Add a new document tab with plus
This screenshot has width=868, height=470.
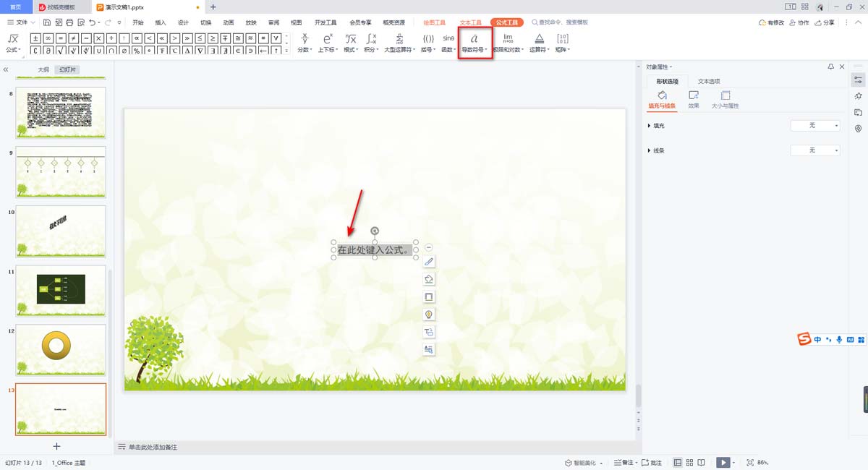coord(213,7)
